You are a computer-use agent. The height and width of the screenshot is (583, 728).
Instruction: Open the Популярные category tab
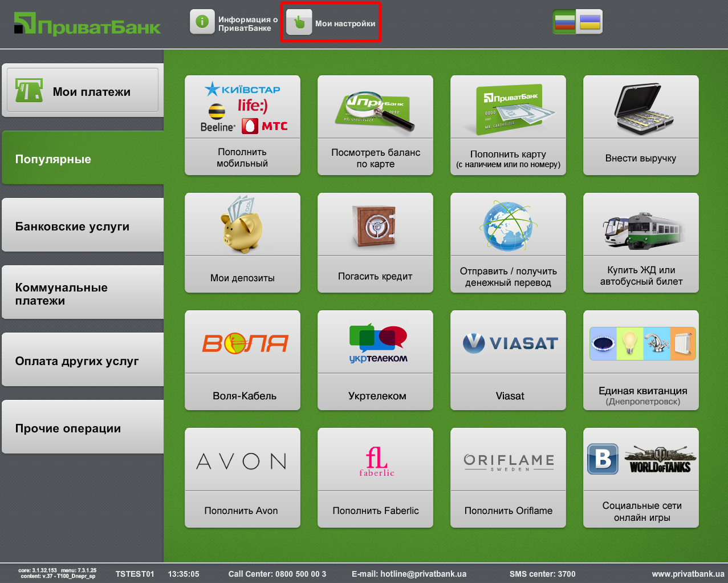[x=83, y=157]
